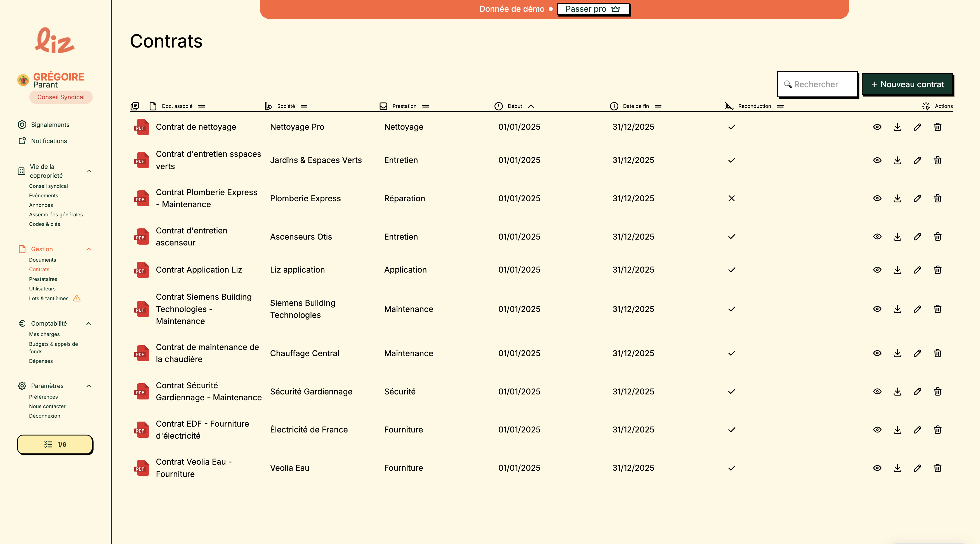Image resolution: width=980 pixels, height=544 pixels.
Task: Download the Ascenseurs Otis contract
Action: (x=897, y=236)
